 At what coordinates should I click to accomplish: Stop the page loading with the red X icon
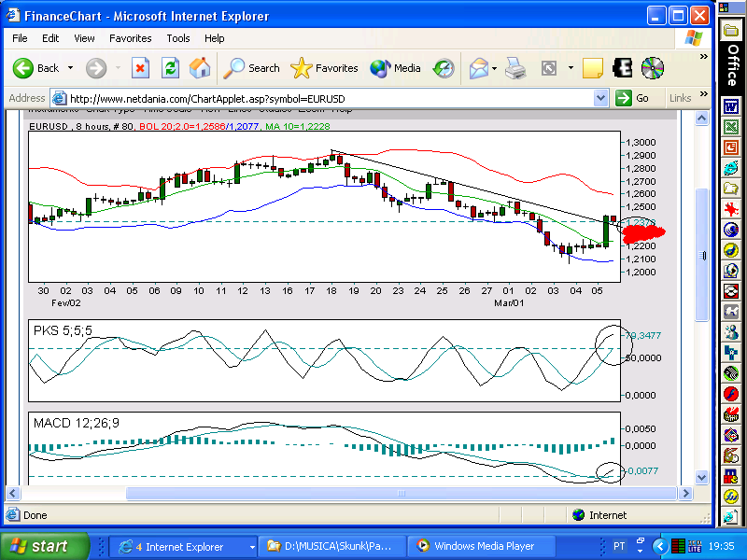pyautogui.click(x=140, y=68)
